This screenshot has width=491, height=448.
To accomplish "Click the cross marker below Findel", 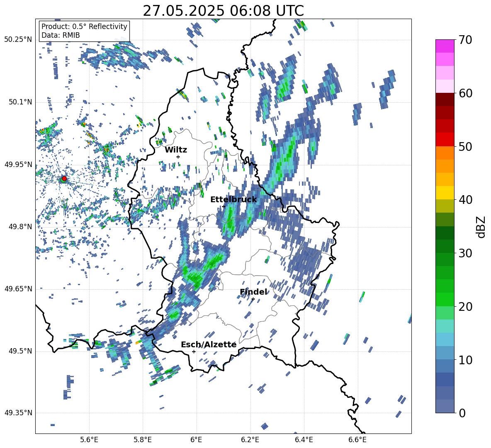I will point(253,299).
